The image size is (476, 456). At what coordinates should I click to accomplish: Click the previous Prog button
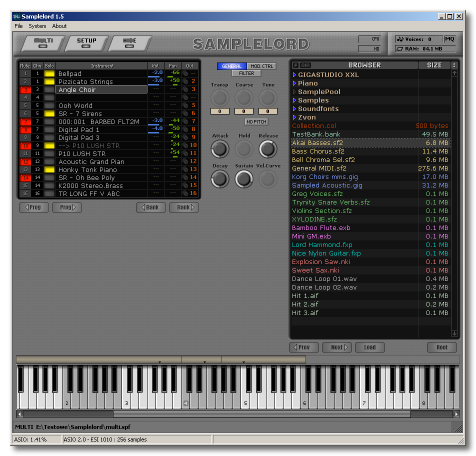(34, 207)
